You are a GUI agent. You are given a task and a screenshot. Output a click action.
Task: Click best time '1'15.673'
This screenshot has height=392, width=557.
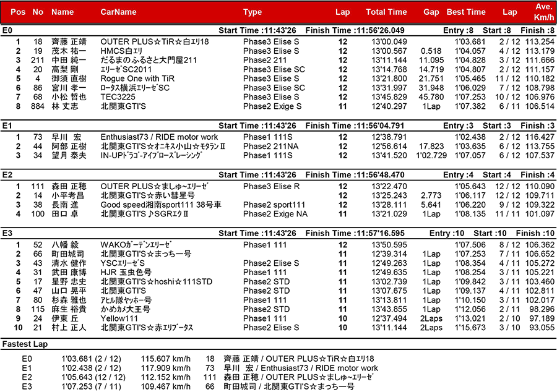(x=470, y=328)
